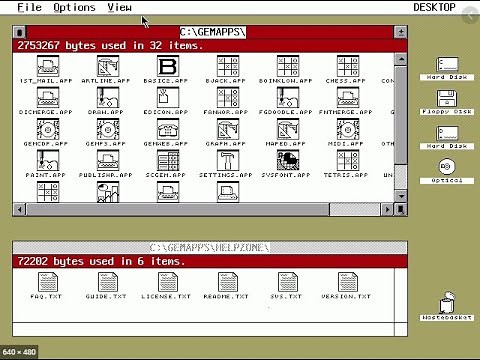Click GEMAPPS horizontal scroll right arrow
The width and height of the screenshot is (480, 360).
pyautogui.click(x=387, y=209)
